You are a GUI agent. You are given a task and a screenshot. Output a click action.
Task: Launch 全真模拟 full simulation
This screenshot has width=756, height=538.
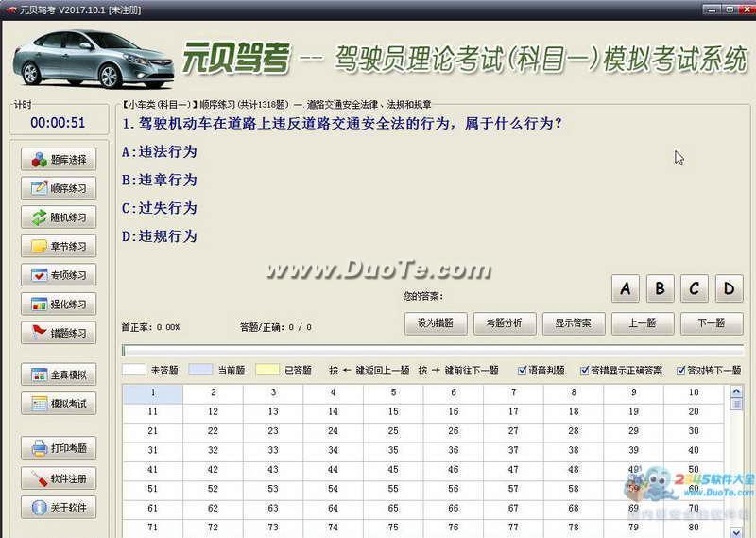tap(59, 374)
